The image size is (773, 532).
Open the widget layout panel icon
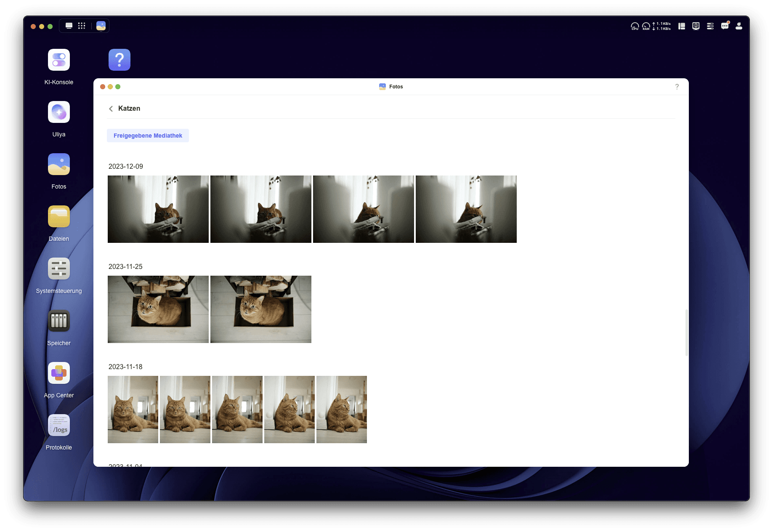(x=682, y=26)
